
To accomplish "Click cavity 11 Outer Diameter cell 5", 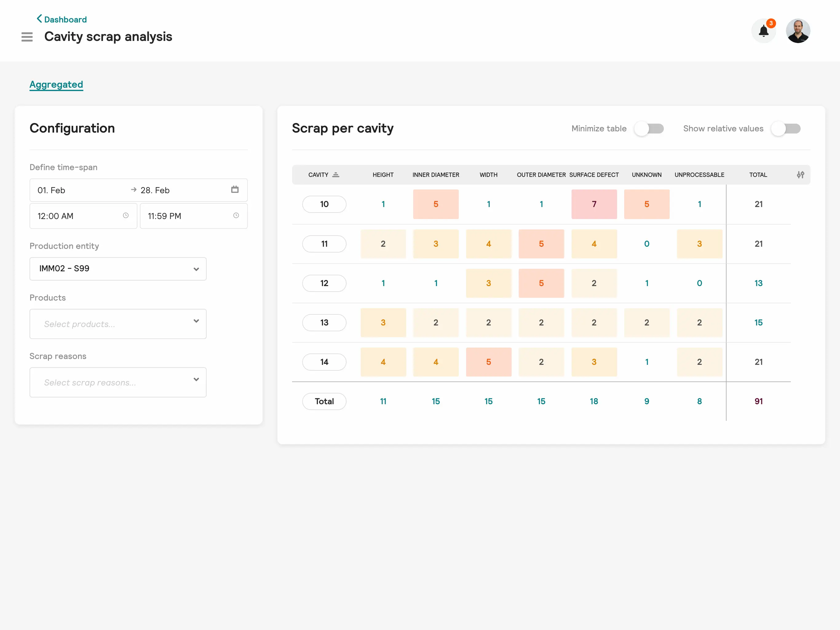I will (541, 244).
